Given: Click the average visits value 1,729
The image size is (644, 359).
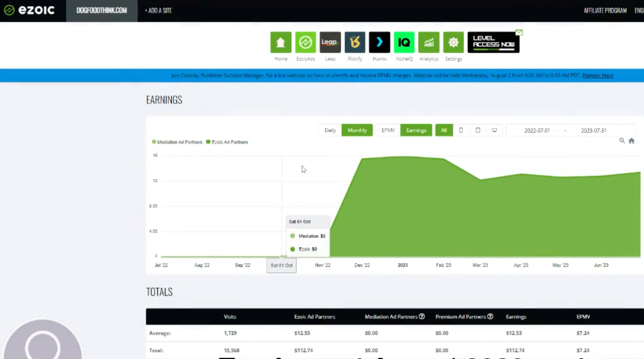Looking at the screenshot, I should (230, 333).
